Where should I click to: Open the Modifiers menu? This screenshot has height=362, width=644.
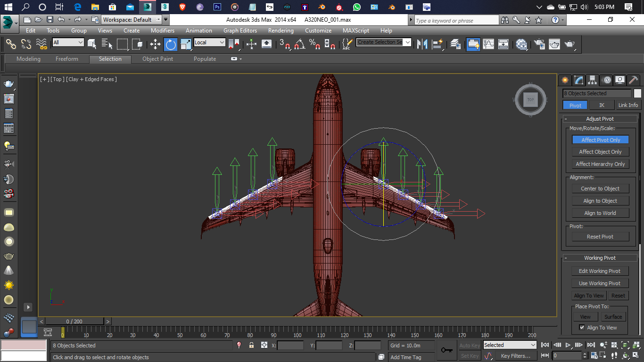click(163, 31)
